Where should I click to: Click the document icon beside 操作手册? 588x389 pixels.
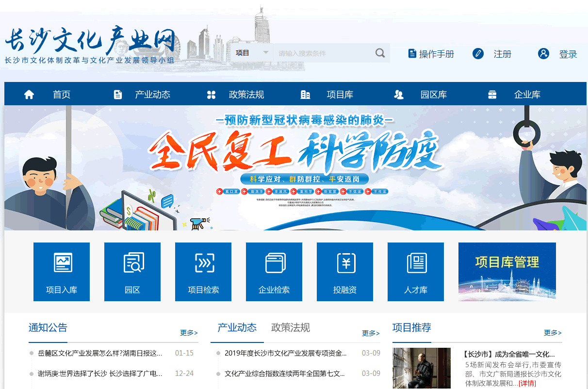(x=411, y=54)
